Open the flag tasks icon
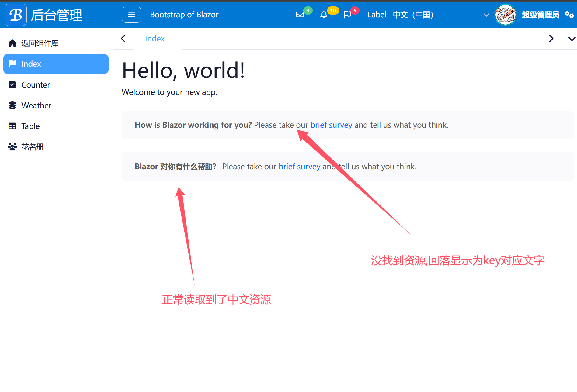The height and width of the screenshot is (392, 577). 347,15
